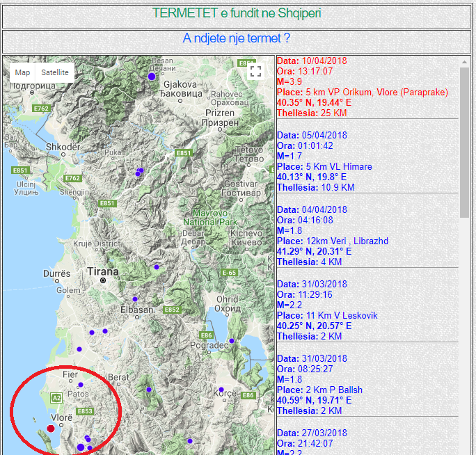Viewport: 476px width, 455px height.
Task: Toggle fullscreen view of the map
Action: (x=255, y=72)
